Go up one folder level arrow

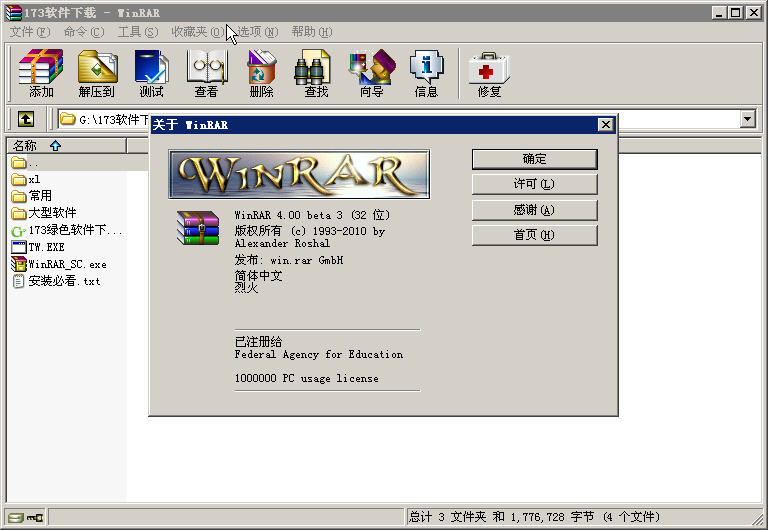tap(26, 119)
